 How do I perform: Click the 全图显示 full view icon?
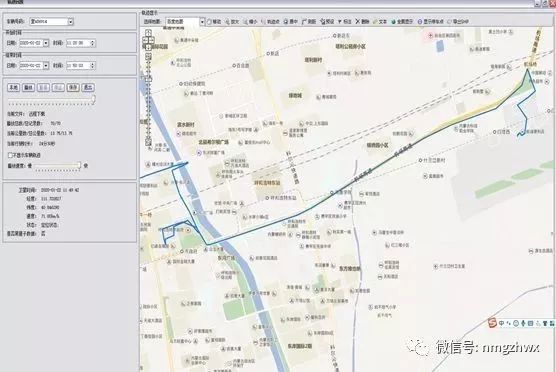point(393,22)
